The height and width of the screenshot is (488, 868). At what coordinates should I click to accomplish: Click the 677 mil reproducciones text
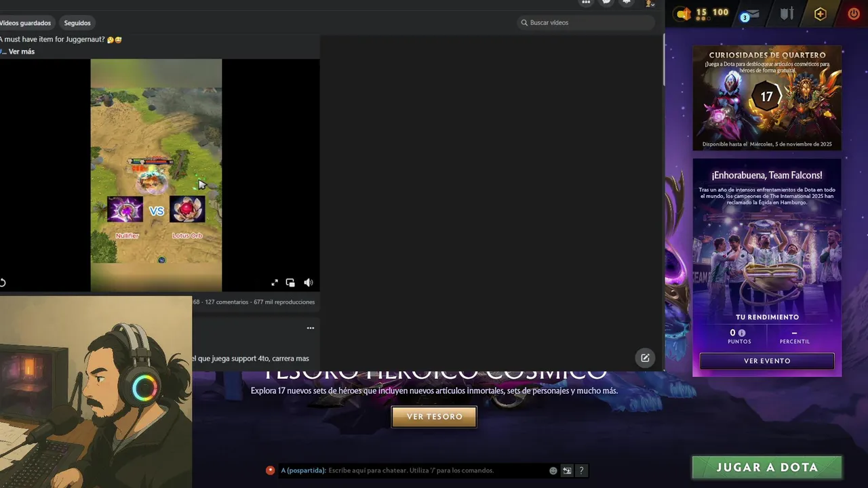[x=284, y=302]
